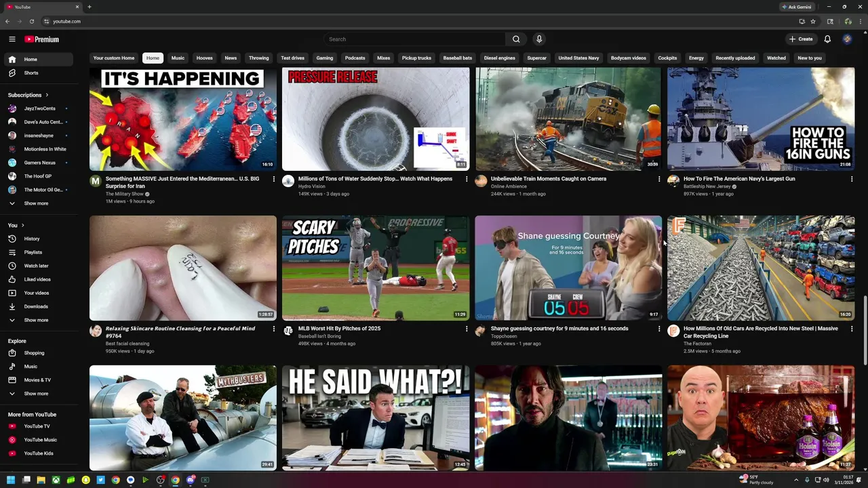Open a new browser tab
The height and width of the screenshot is (488, 868).
pos(89,7)
